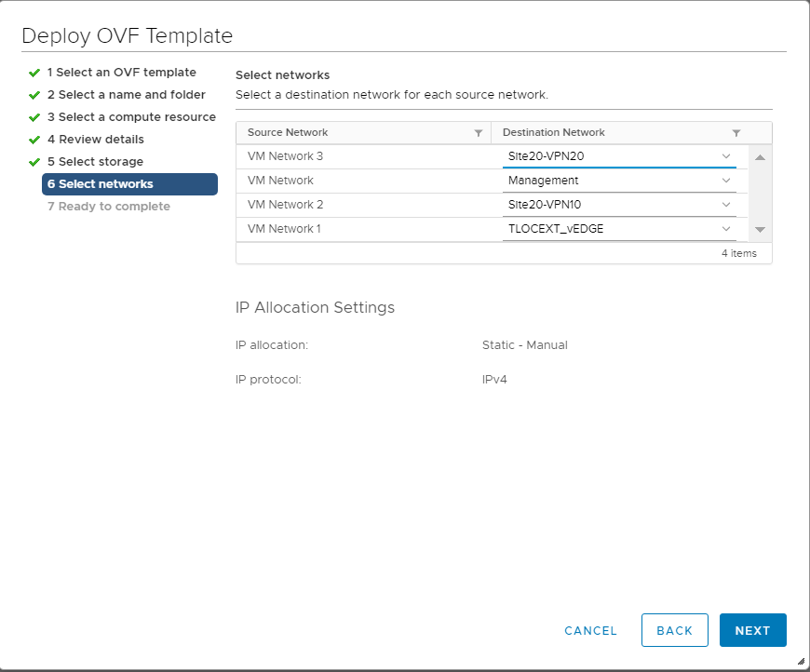Image resolution: width=810 pixels, height=672 pixels.
Task: Click the Source Network filter icon
Action: (479, 133)
